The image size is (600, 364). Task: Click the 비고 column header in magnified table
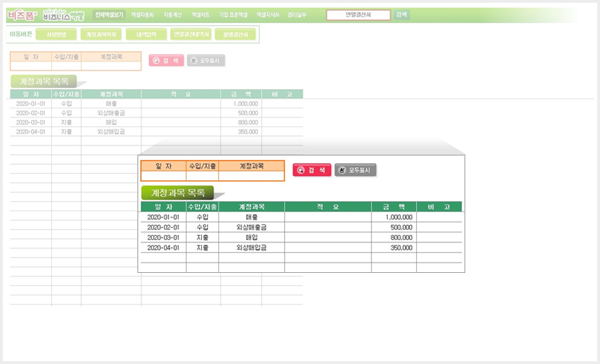point(439,207)
